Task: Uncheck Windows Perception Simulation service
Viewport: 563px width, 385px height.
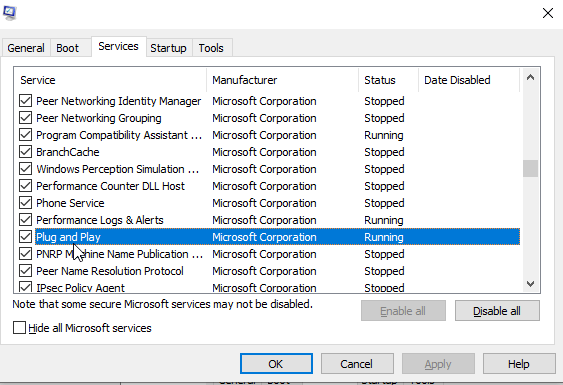Action: pyautogui.click(x=25, y=169)
